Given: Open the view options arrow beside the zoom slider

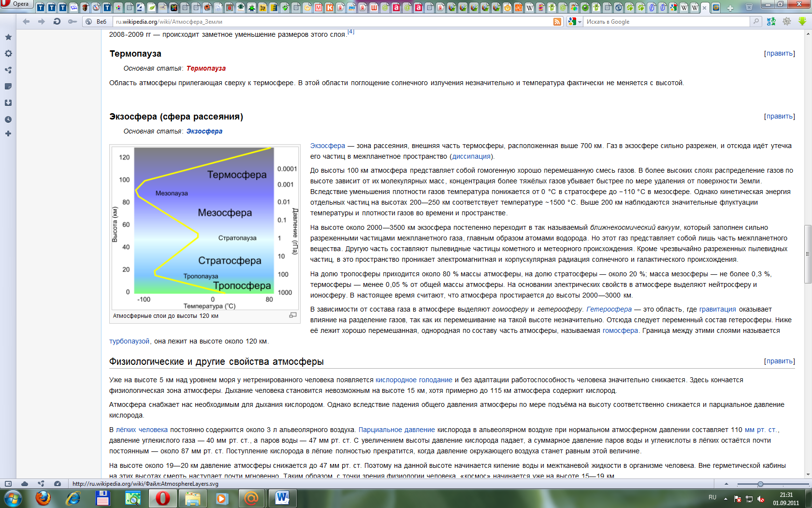Looking at the screenshot, I should point(726,484).
